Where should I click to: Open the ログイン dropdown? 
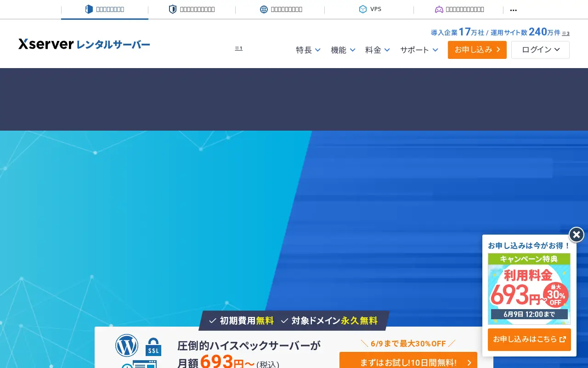click(540, 50)
